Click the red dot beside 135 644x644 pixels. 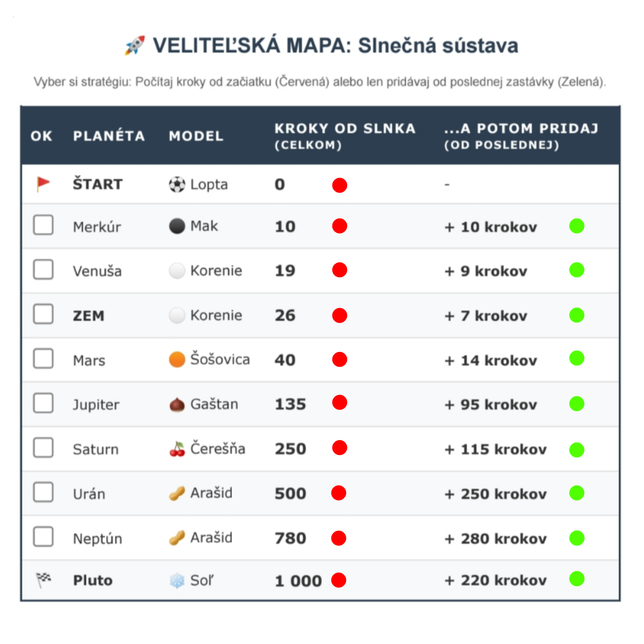click(x=339, y=402)
